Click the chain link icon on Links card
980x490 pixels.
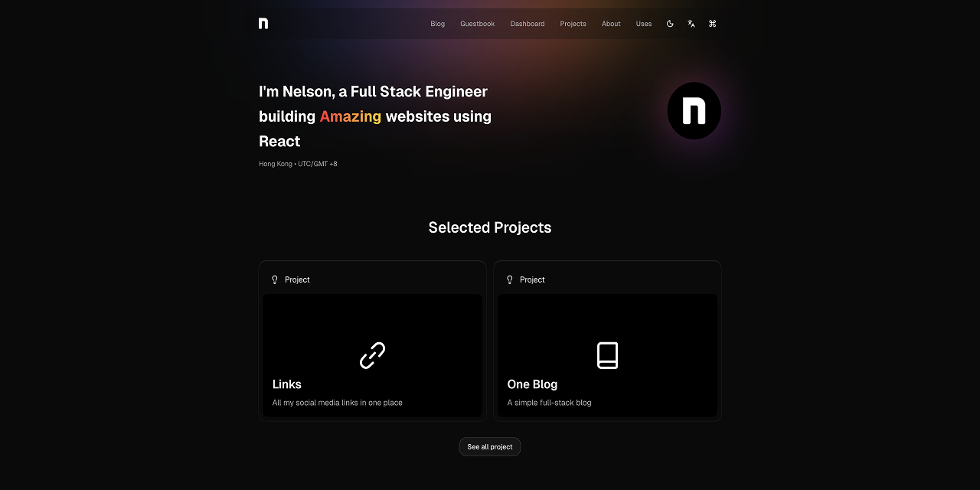[373, 355]
